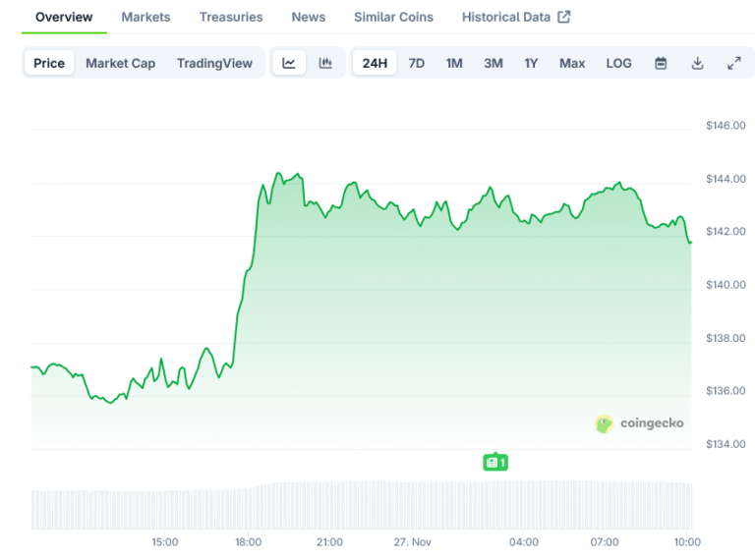Go to the Treasuries tab
This screenshot has width=755, height=560.
coord(231,17)
